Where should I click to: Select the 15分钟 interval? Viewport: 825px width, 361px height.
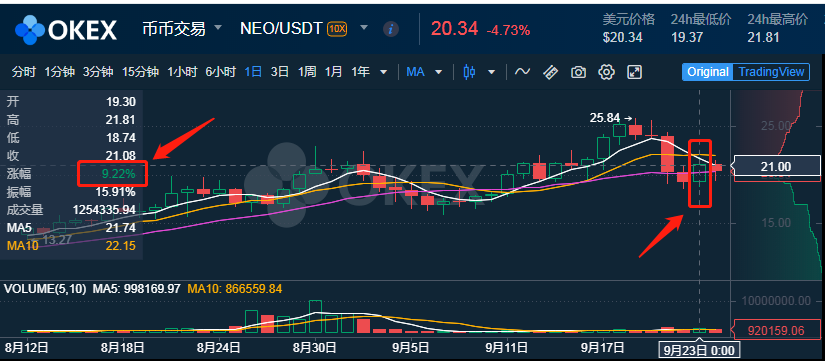(140, 72)
